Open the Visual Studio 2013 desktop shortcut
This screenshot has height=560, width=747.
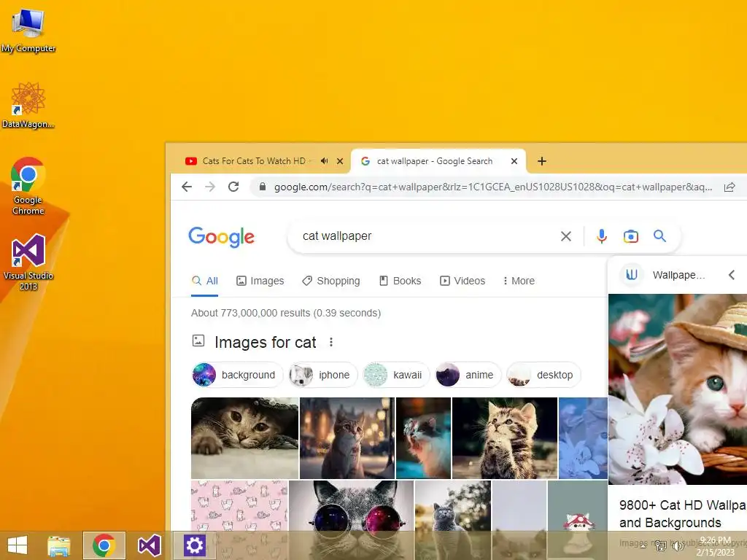click(28, 262)
